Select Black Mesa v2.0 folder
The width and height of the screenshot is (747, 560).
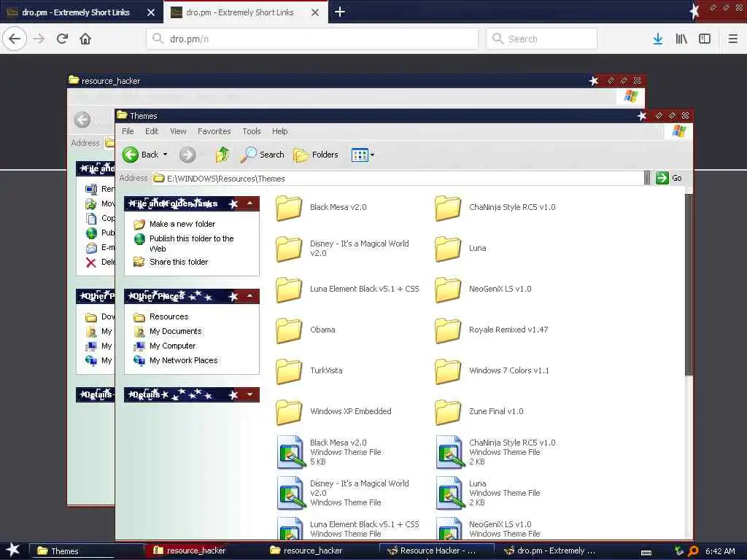click(x=322, y=208)
